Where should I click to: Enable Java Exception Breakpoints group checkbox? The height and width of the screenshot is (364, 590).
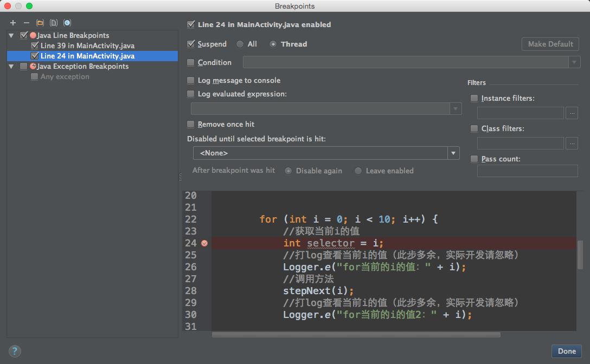[x=24, y=66]
